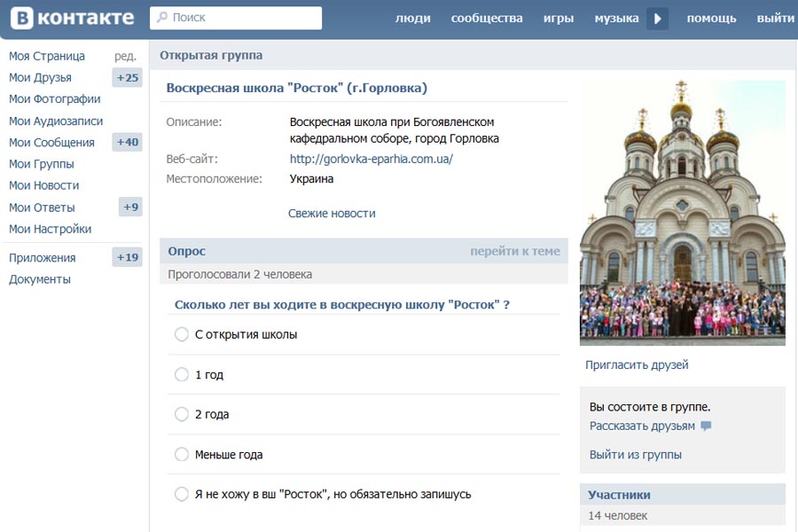Pick the "Меньше года" radio option
The height and width of the screenshot is (532, 798).
[182, 455]
